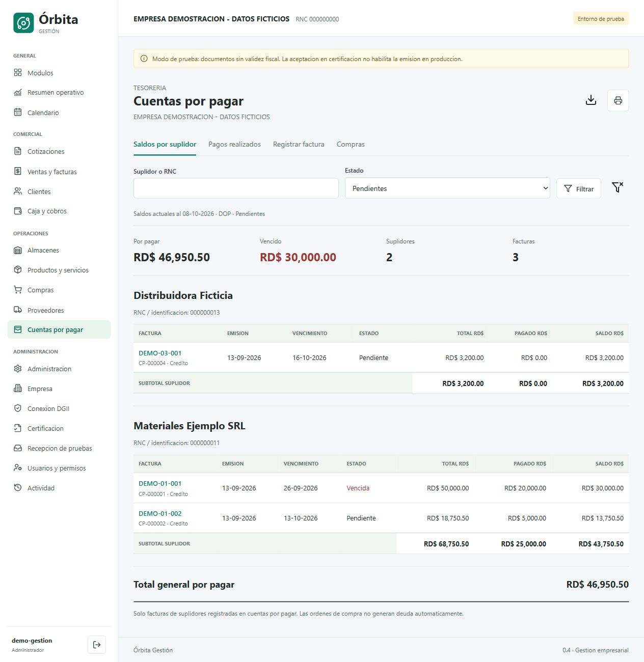
Task: Click the Materiales Ejemplo SRL heading
Action: coord(190,426)
